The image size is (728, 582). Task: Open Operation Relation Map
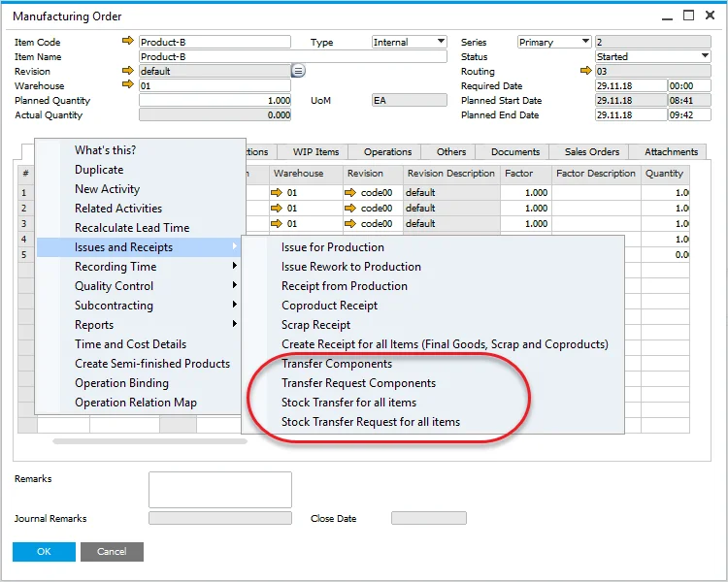[136, 403]
